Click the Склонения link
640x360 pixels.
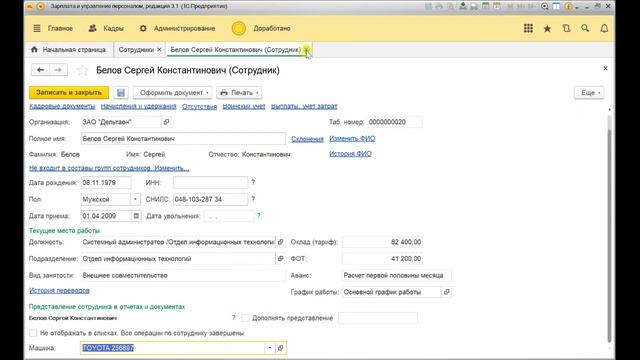307,139
